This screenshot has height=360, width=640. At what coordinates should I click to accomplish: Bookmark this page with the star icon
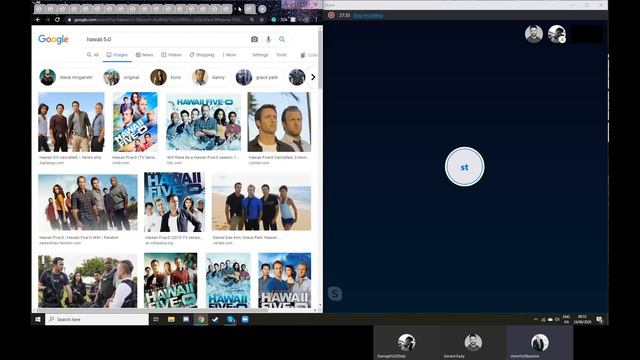click(x=262, y=20)
